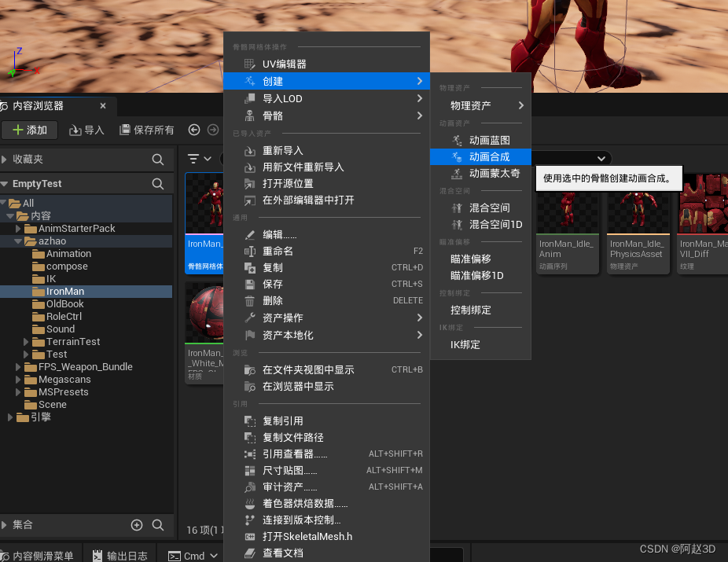Click the 审计资产 icon
This screenshot has height=562, width=728.
pyautogui.click(x=250, y=487)
